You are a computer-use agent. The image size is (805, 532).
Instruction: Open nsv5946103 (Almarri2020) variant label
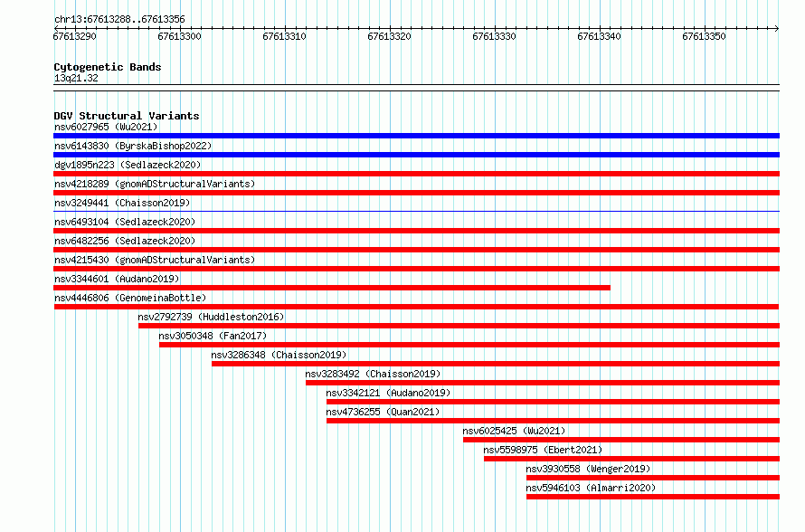tap(591, 488)
